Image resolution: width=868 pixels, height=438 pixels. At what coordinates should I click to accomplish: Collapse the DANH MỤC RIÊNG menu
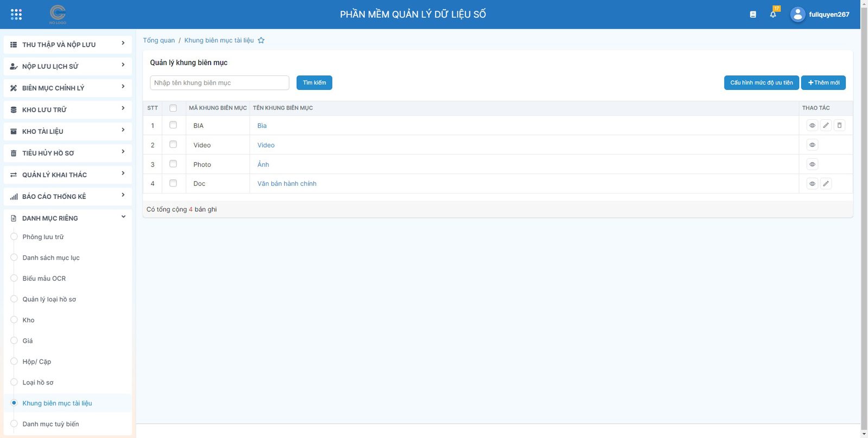[x=67, y=218]
